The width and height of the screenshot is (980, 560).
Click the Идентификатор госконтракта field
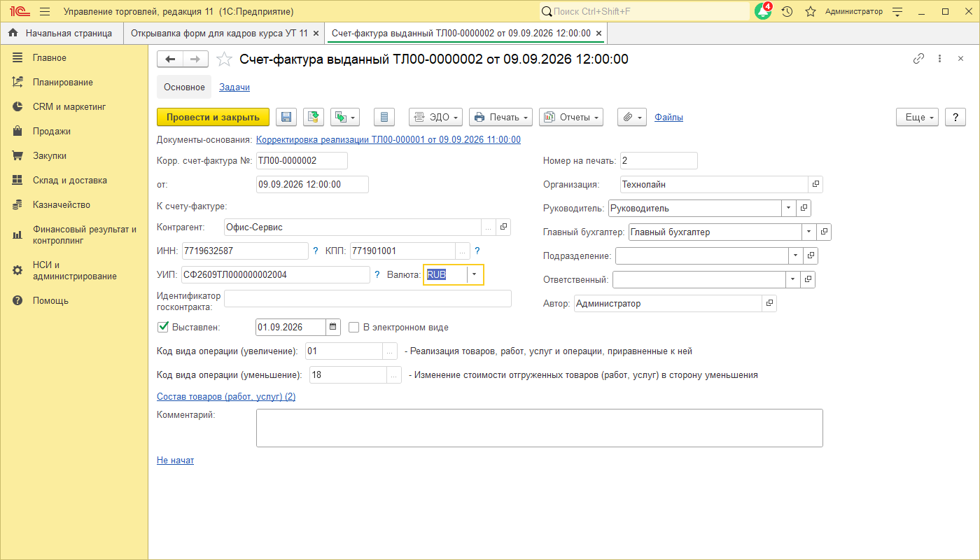click(368, 299)
